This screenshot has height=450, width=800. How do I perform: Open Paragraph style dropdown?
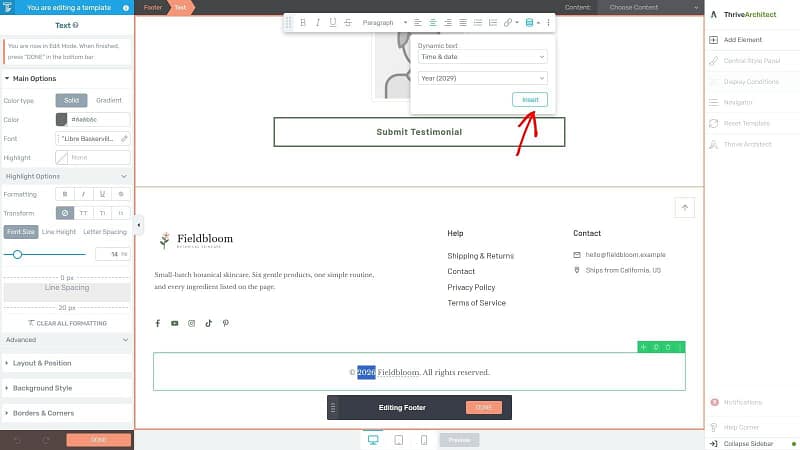click(x=384, y=22)
